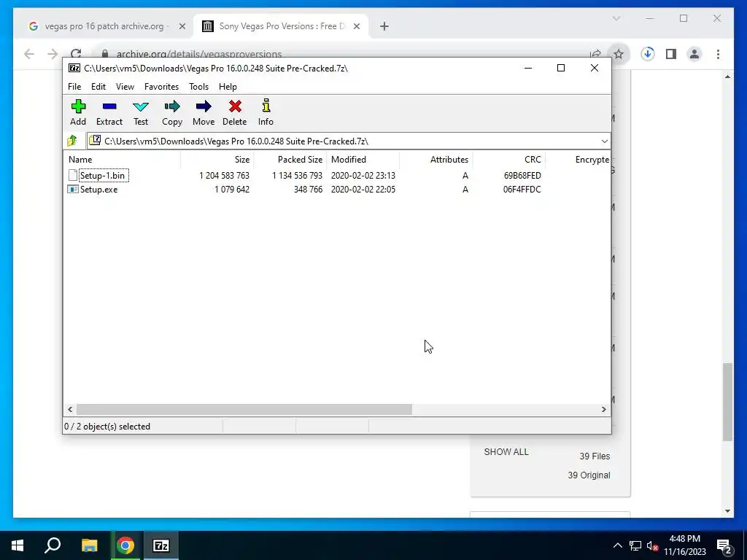The image size is (747, 560).
Task: Open the Help menu
Action: [228, 87]
